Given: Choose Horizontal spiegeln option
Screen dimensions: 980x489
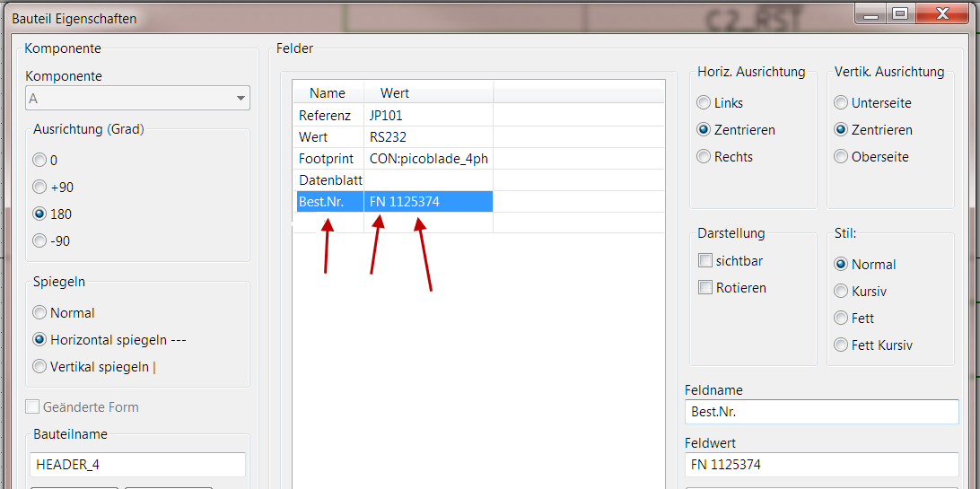Looking at the screenshot, I should (x=39, y=340).
